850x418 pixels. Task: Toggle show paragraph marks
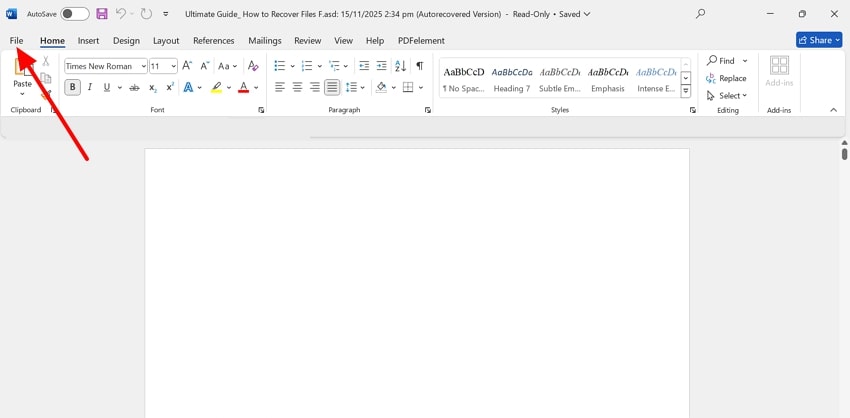click(420, 66)
